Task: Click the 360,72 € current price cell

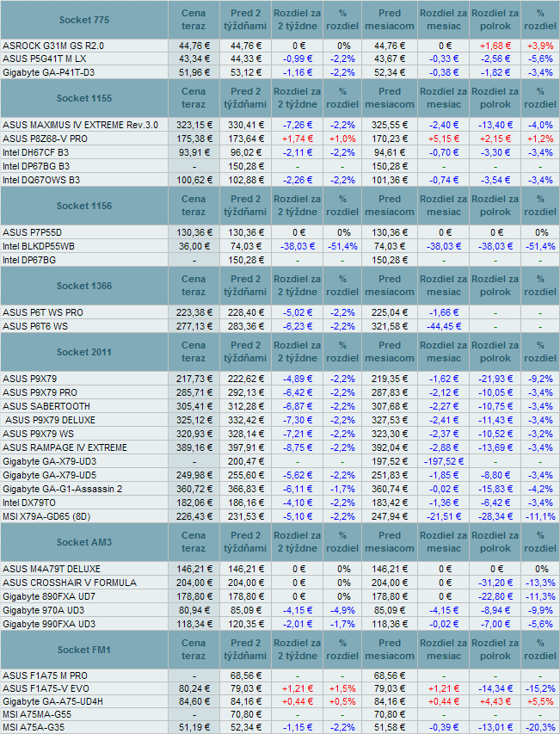Action: (194, 489)
